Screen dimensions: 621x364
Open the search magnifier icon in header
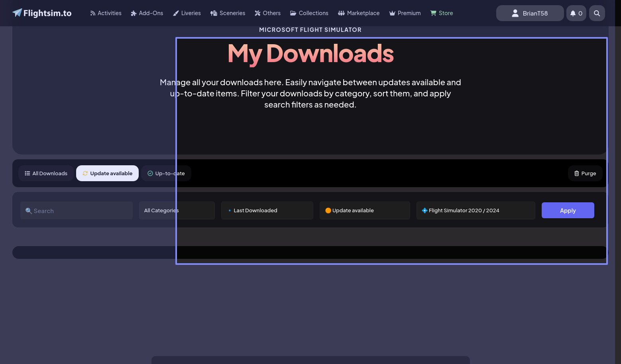(x=597, y=13)
